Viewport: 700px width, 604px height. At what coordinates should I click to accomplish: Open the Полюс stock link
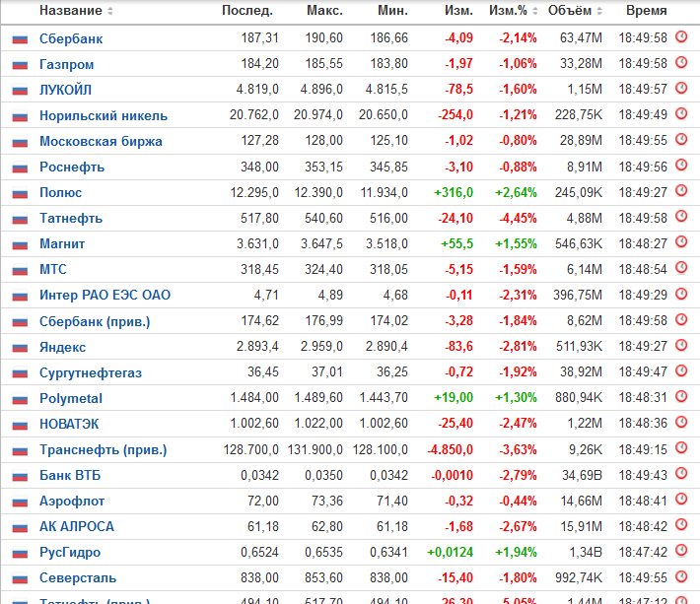[61, 193]
